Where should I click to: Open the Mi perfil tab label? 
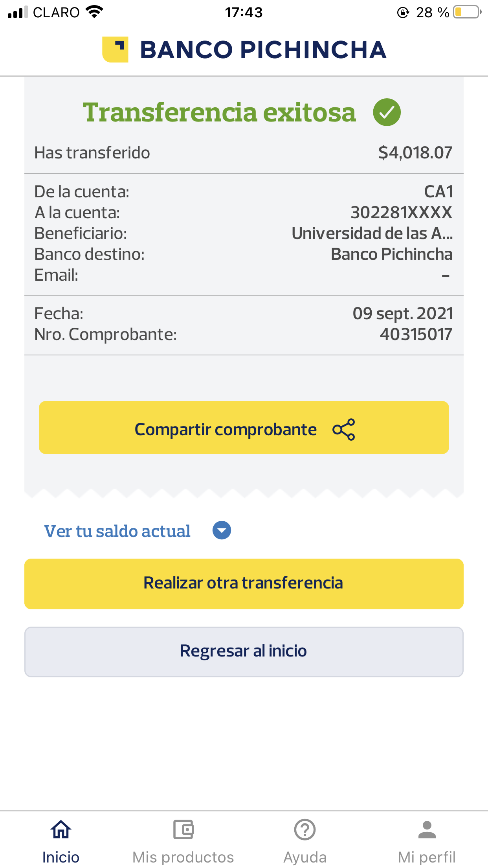coord(427,857)
